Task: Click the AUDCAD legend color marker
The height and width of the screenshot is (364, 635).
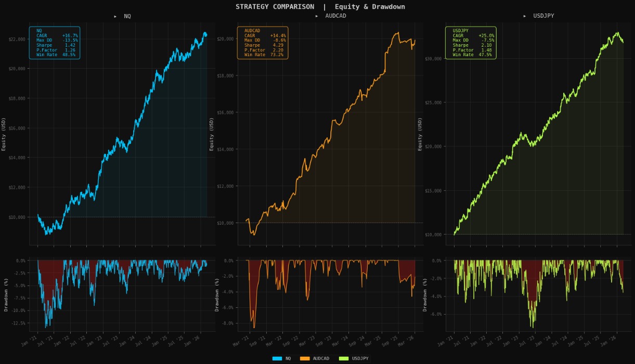Action: pos(305,358)
